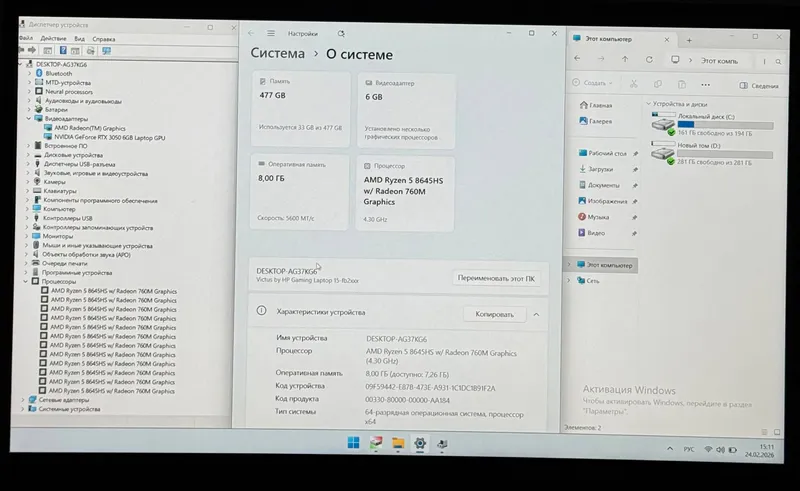Viewport: 800px width, 491px height.
Task: Go up one folder level in Explorer
Action: click(625, 59)
